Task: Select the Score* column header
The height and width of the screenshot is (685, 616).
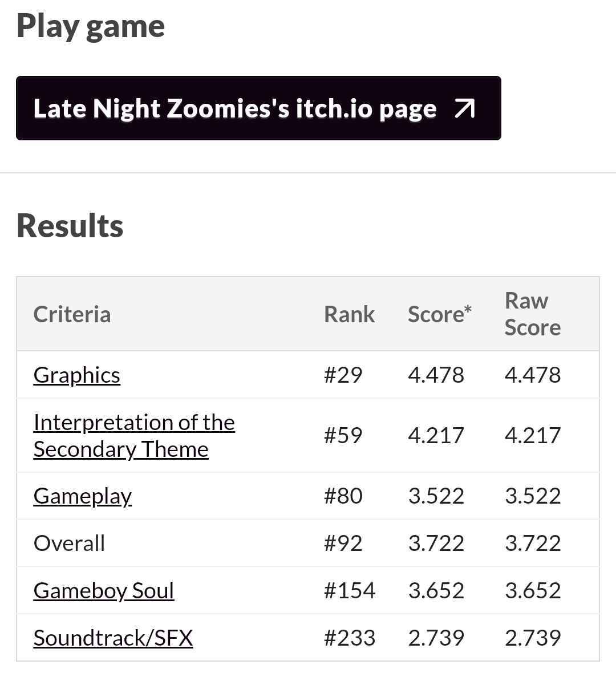Action: click(x=440, y=314)
